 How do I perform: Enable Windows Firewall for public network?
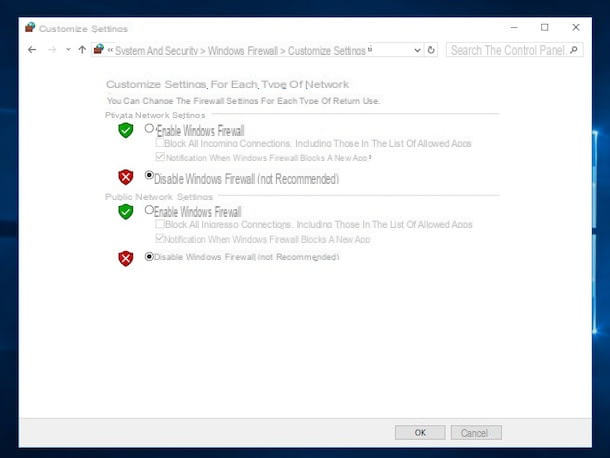(x=149, y=210)
